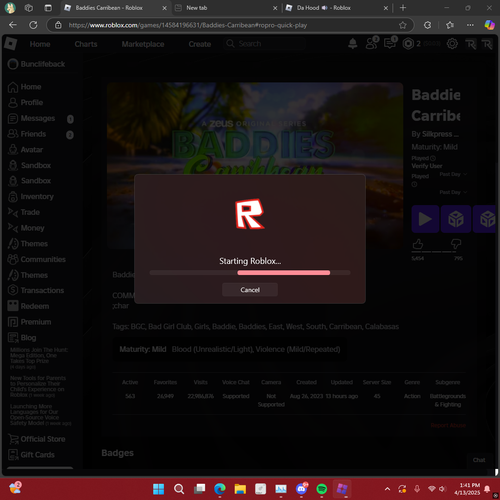Open the Windows Start menu
500x500 pixels.
click(x=158, y=489)
